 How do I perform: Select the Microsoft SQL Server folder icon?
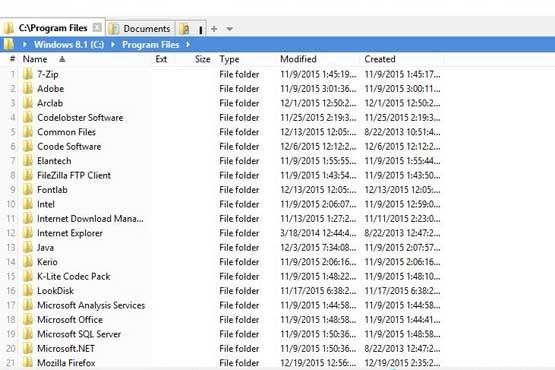28,334
